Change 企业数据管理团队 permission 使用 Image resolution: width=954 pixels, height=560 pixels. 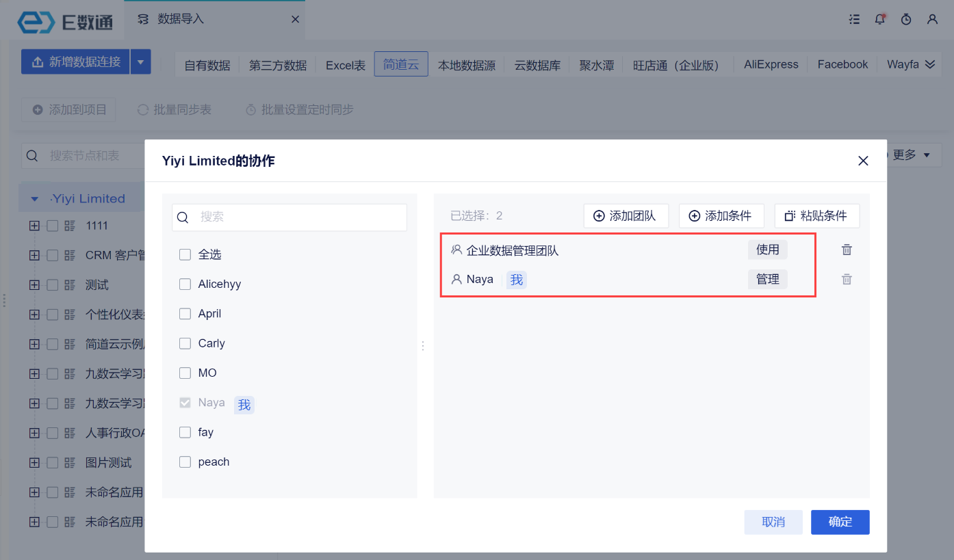[767, 250]
